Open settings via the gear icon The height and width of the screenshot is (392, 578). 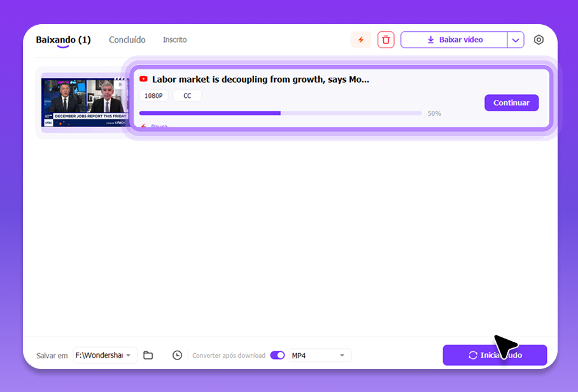click(x=539, y=39)
